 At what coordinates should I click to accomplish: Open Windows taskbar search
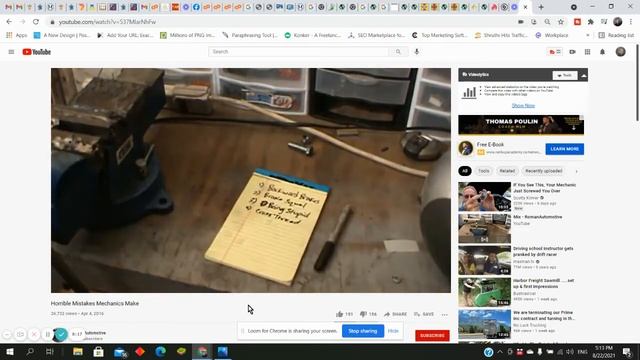click(30, 351)
